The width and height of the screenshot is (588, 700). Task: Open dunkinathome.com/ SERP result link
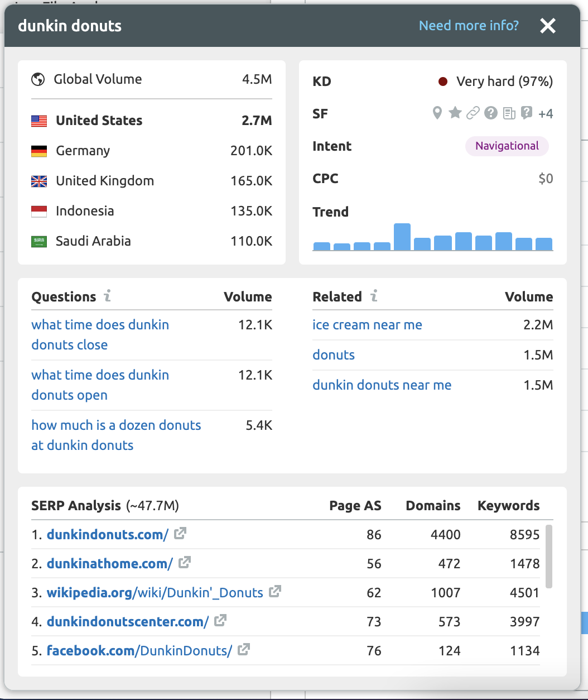110,564
